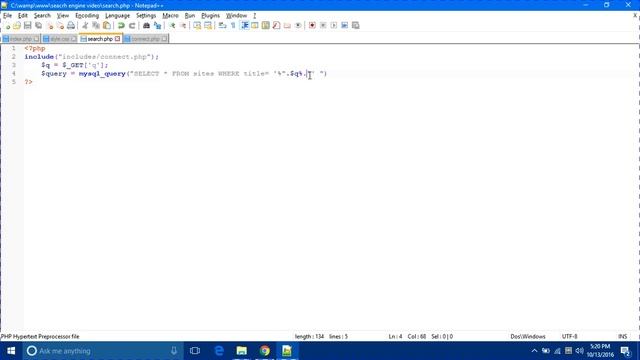Screen dimensions: 640x360
Task: Click the $query line of code
Action: (184, 74)
